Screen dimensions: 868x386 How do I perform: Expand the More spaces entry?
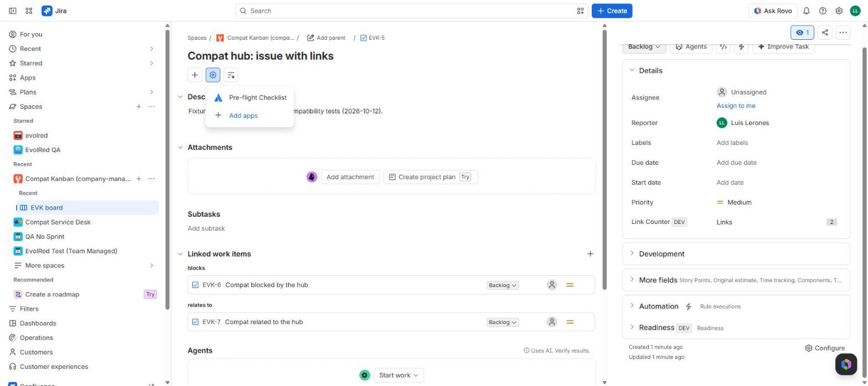tap(152, 265)
